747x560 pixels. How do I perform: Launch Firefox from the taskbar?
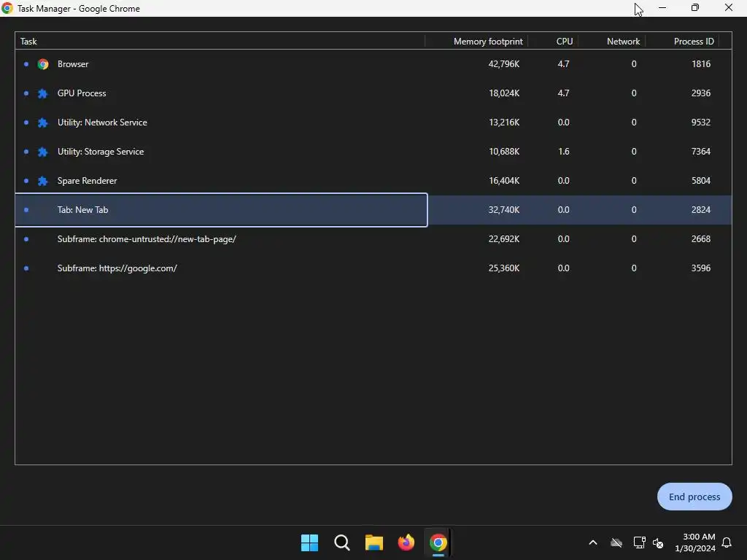(x=406, y=542)
